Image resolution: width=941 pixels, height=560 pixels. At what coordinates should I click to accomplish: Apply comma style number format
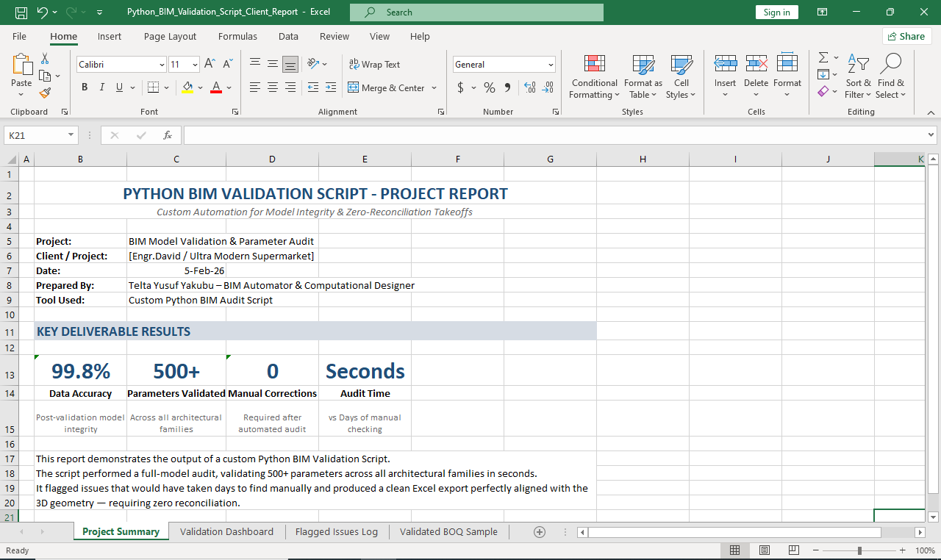point(507,87)
